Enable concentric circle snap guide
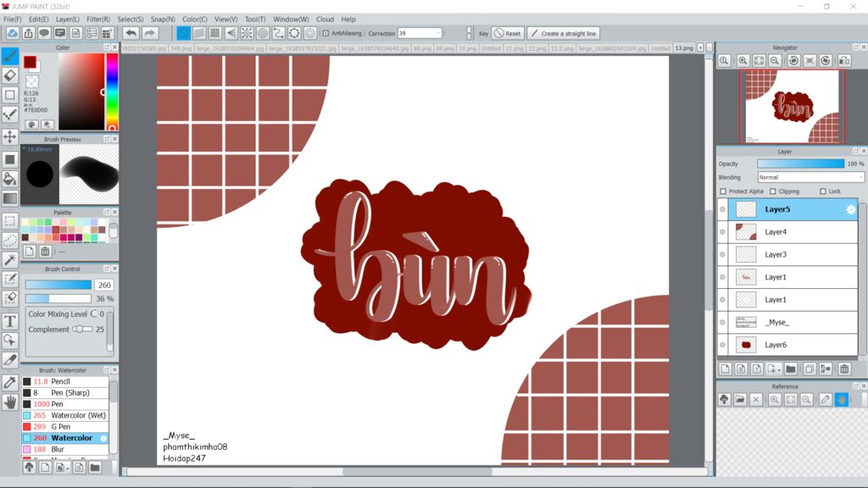This screenshot has height=488, width=868. [263, 33]
